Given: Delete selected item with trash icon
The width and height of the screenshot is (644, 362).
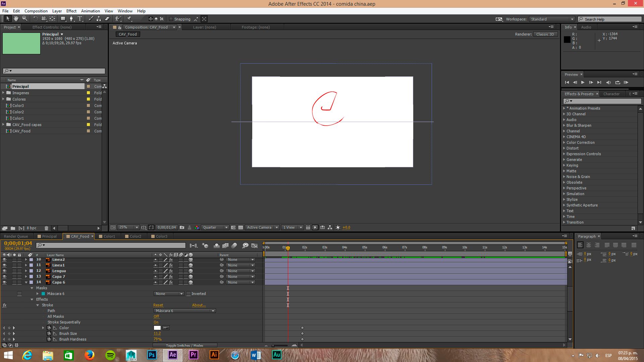Looking at the screenshot, I should [47, 228].
